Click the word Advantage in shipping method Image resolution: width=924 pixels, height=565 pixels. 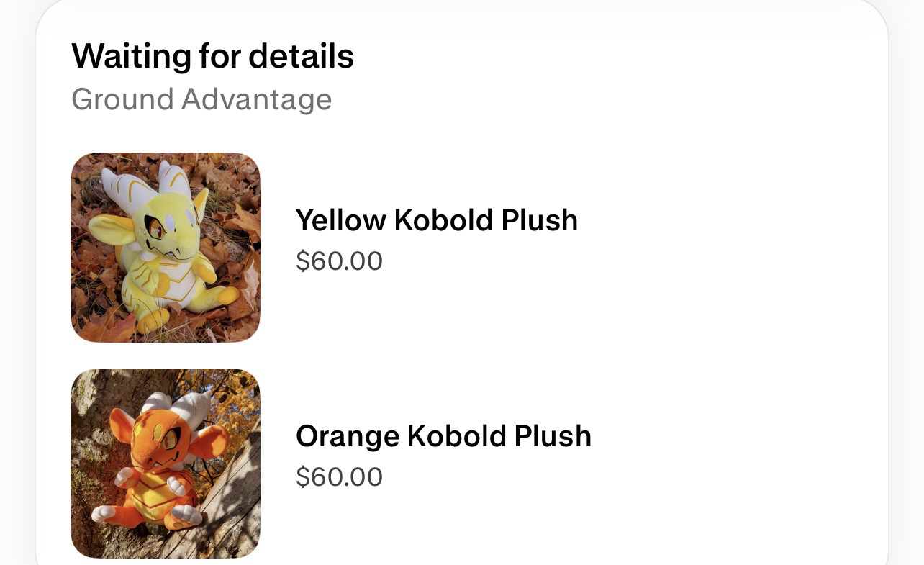click(x=256, y=99)
